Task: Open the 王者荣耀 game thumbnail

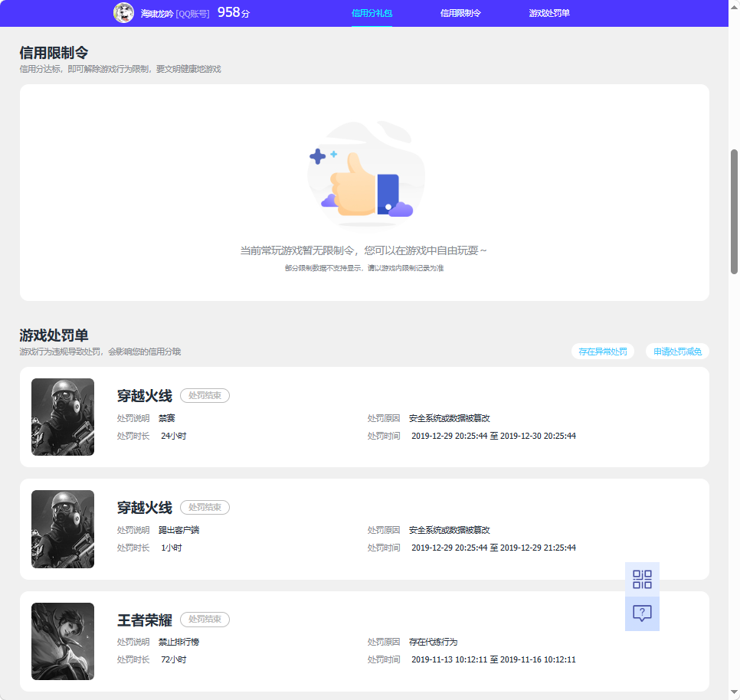Action: [x=63, y=641]
